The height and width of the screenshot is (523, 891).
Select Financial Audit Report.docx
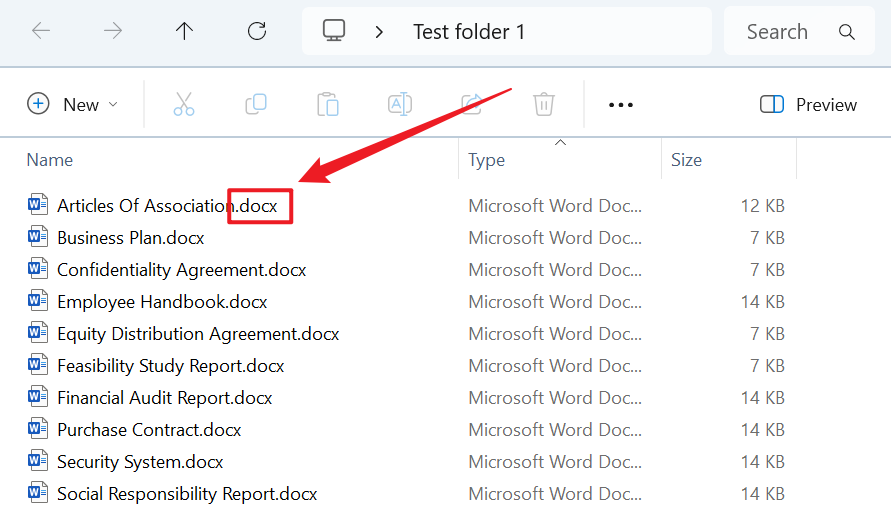(x=164, y=398)
